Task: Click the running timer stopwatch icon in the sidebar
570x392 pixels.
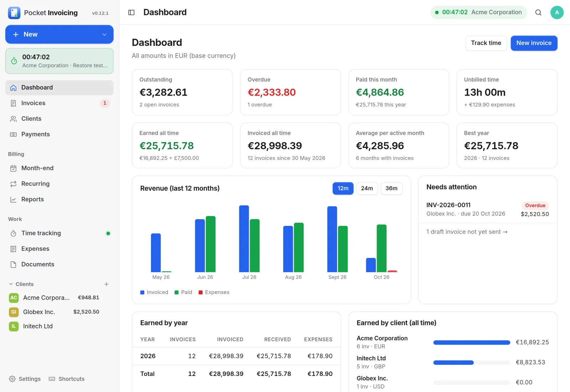Action: pyautogui.click(x=14, y=61)
